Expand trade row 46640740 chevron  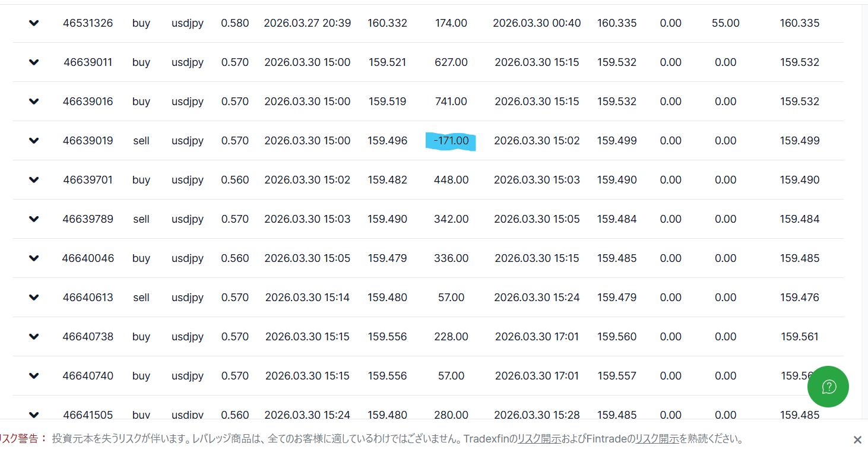coord(34,376)
